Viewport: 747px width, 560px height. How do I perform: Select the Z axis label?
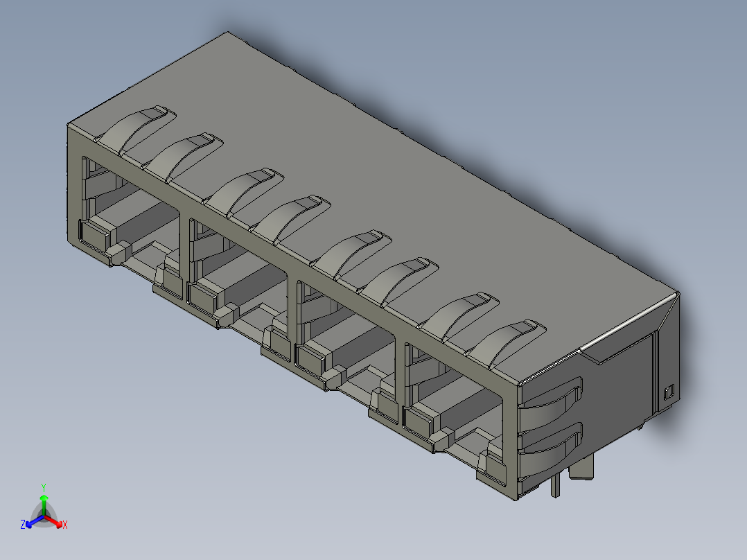point(22,525)
